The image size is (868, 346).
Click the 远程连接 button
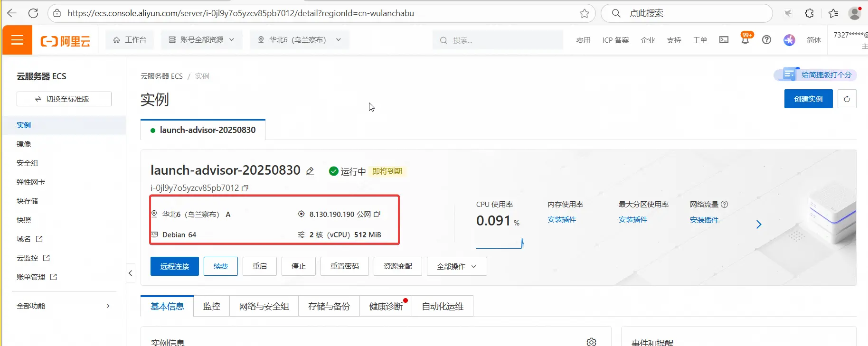tap(174, 266)
